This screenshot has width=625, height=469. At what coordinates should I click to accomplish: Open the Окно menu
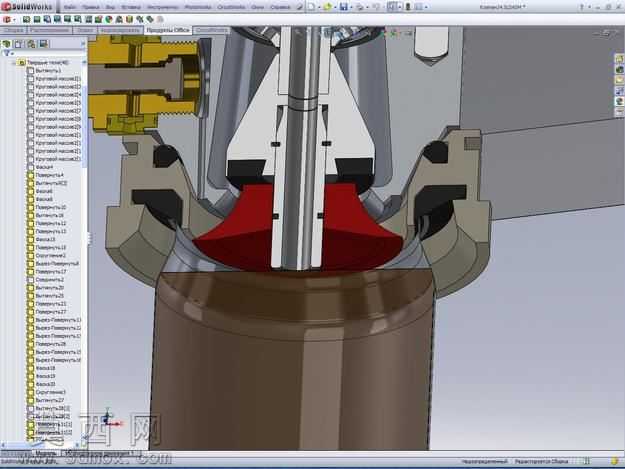tap(257, 7)
